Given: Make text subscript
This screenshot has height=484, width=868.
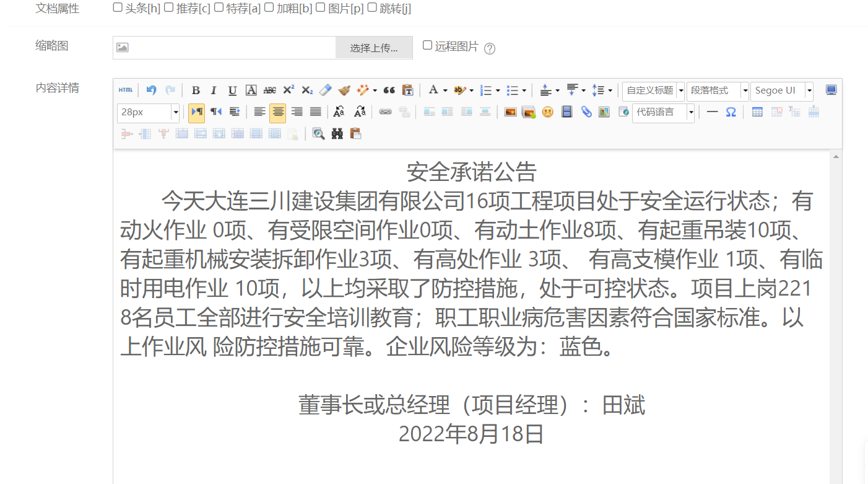Looking at the screenshot, I should pos(307,90).
